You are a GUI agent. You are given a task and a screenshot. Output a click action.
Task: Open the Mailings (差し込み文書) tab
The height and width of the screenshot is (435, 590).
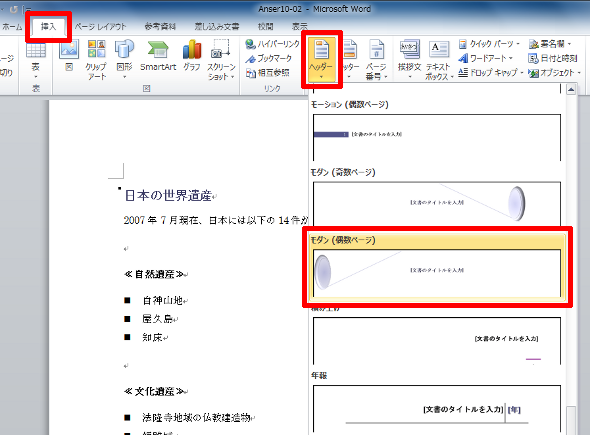point(217,27)
